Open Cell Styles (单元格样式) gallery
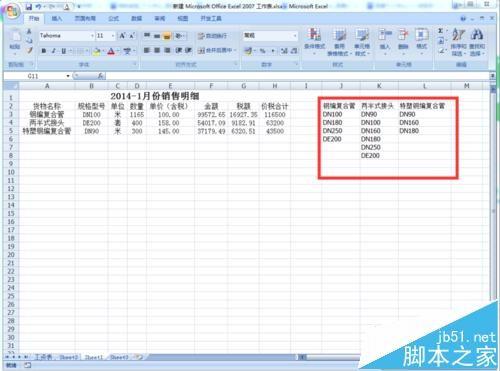Viewport: 500px width, 371px height. pyautogui.click(x=362, y=42)
